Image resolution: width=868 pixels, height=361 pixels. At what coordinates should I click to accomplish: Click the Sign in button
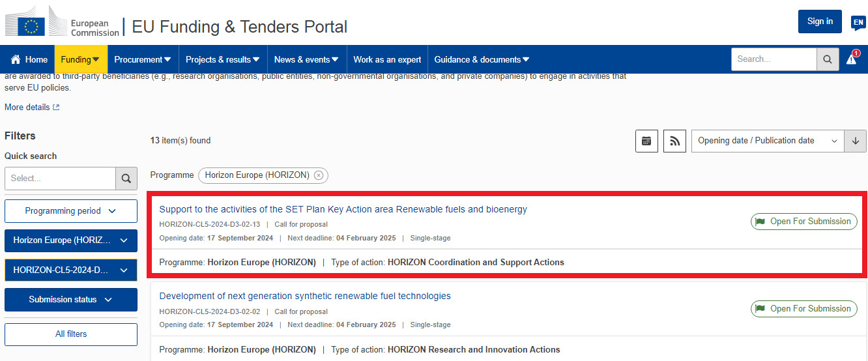[x=819, y=22]
